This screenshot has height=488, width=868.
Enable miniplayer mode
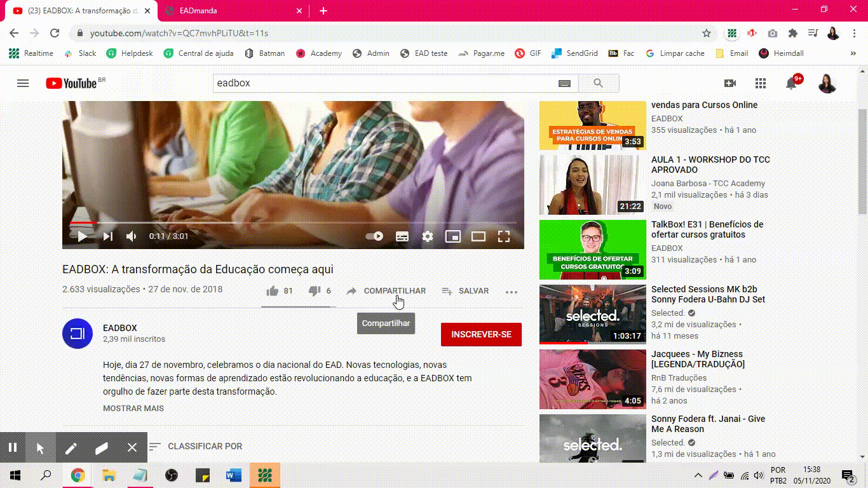click(453, 236)
